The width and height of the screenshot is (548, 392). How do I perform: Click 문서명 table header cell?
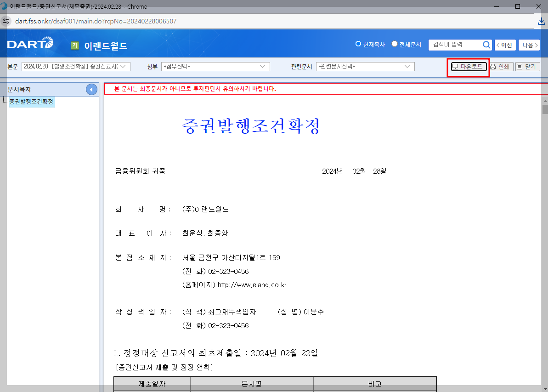252,384
